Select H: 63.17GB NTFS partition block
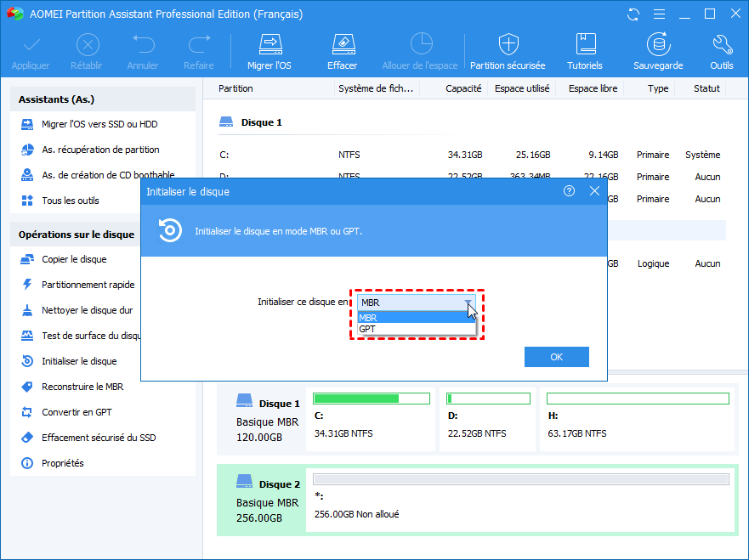This screenshot has height=560, width=749. click(638, 419)
